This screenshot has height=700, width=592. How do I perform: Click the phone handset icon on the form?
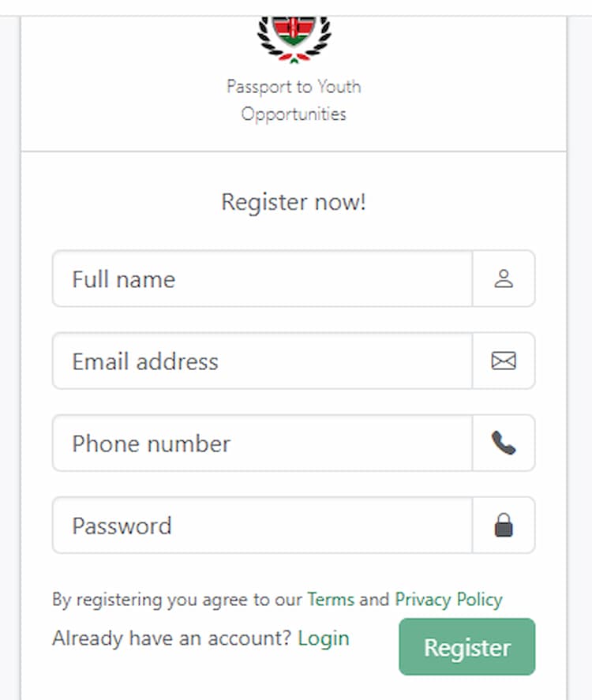[x=504, y=443]
